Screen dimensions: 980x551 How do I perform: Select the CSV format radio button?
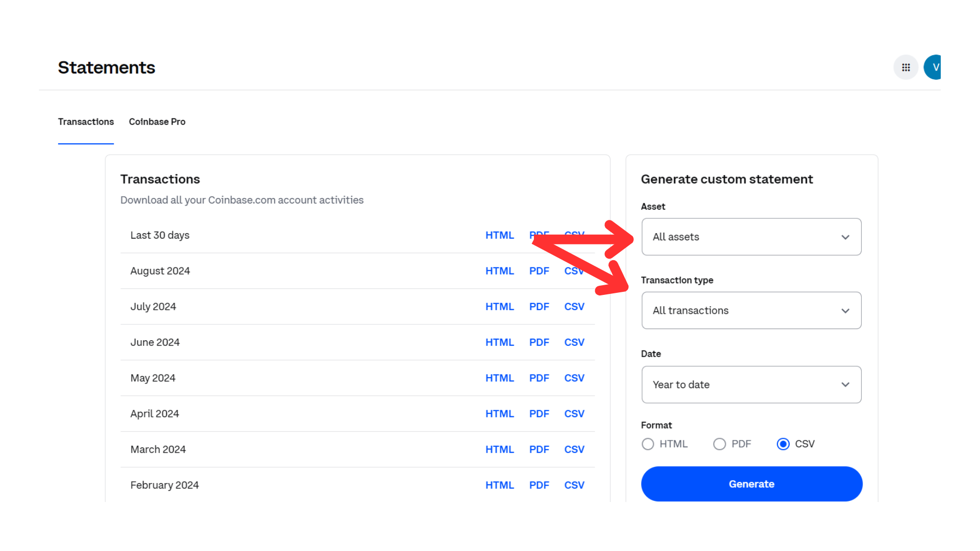pos(783,444)
